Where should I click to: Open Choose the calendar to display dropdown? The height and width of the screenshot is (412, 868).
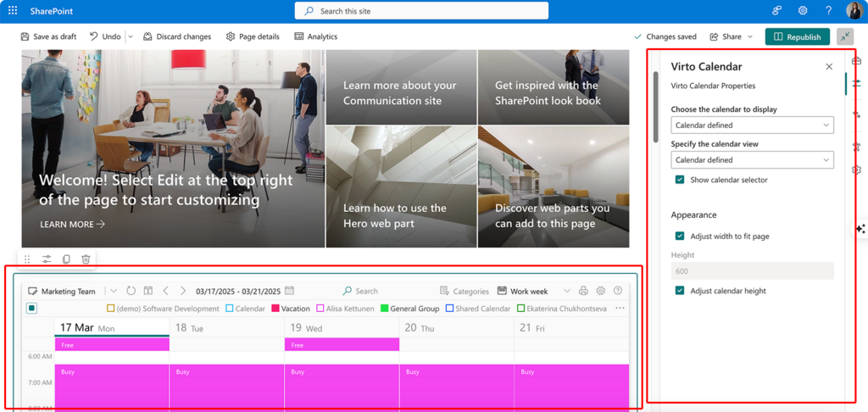click(753, 125)
